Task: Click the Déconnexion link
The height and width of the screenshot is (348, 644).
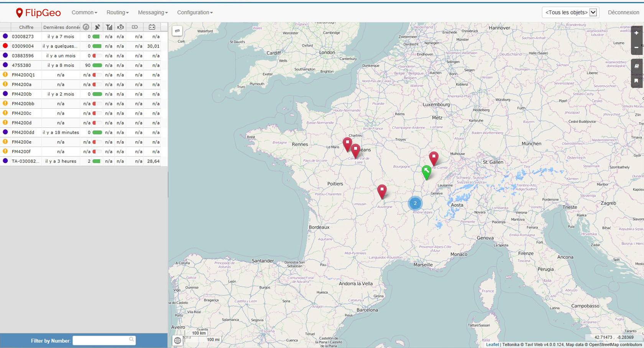Action: click(623, 12)
